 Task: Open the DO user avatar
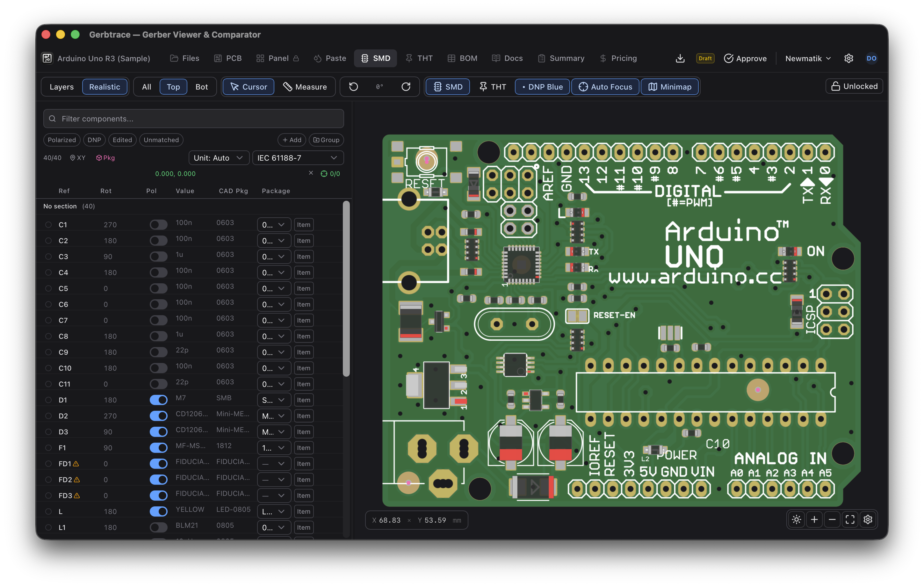point(871,58)
